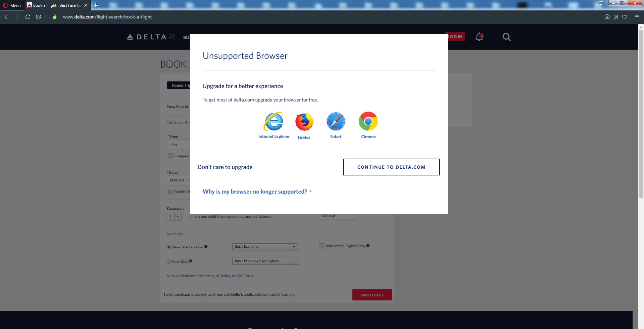Open the Basic Economy dropdown
Screen dimensions: 644x329
pos(265,247)
